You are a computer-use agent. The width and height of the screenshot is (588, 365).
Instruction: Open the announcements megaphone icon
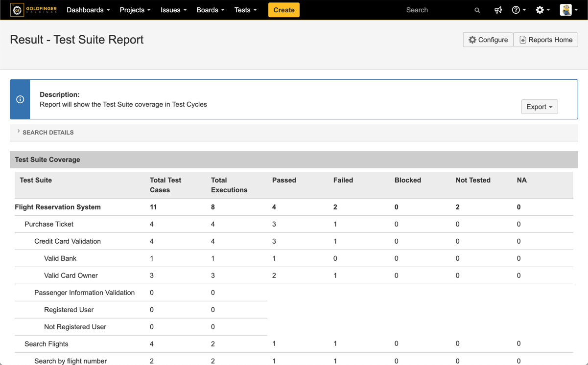click(x=498, y=10)
